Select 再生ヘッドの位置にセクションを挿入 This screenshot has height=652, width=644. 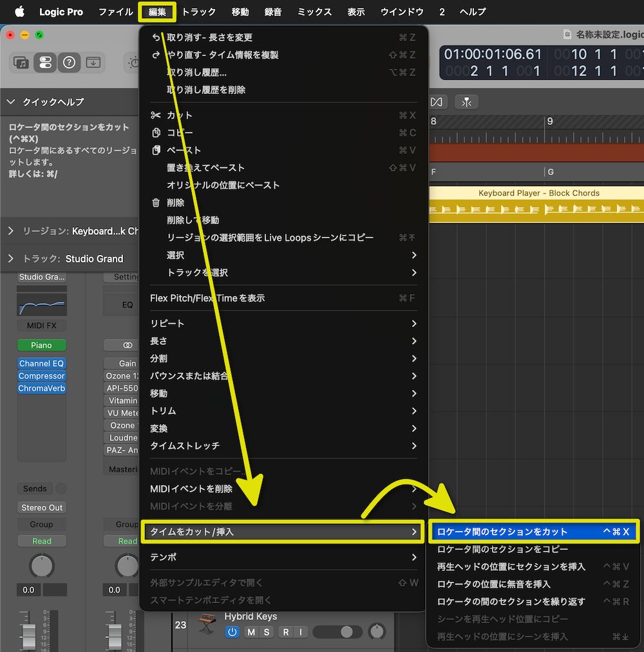[x=533, y=567]
